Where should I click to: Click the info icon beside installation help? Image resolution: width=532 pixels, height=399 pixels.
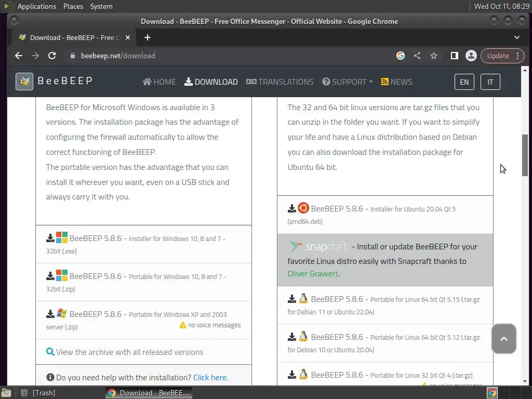(x=50, y=377)
